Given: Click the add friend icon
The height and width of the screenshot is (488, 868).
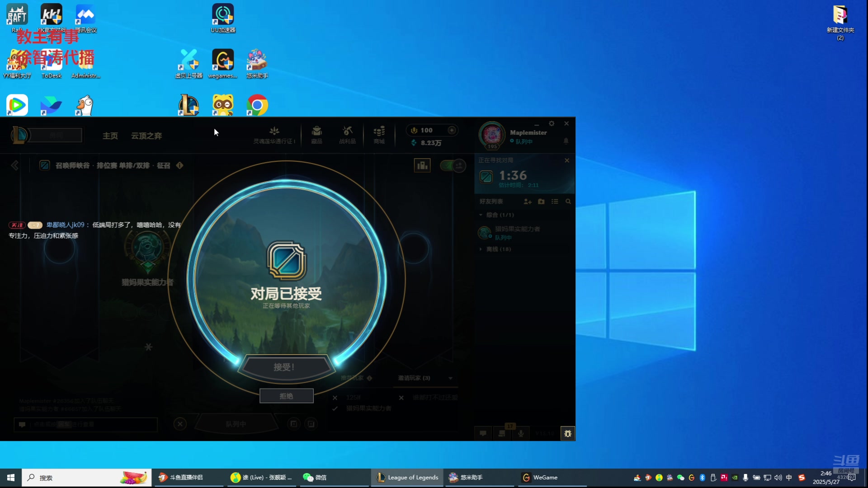Looking at the screenshot, I should click(528, 202).
